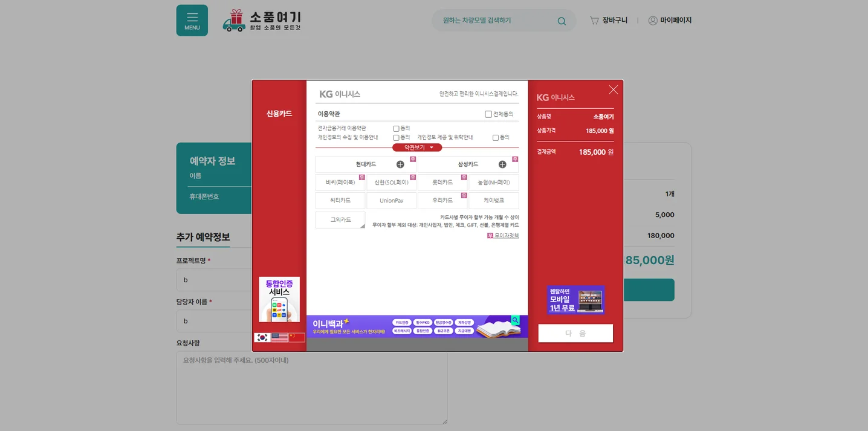Select 신용카드 payment tab

[x=279, y=114]
